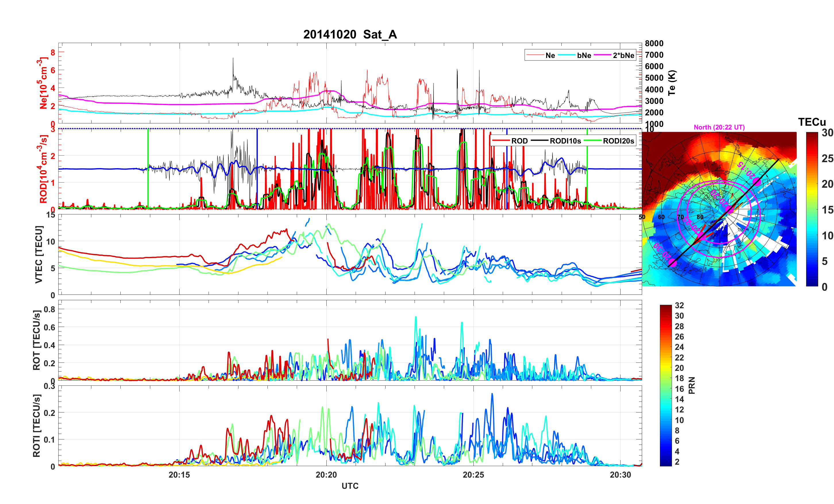The image size is (834, 504).
Task: Click the UTC x-axis label
Action: [350, 486]
